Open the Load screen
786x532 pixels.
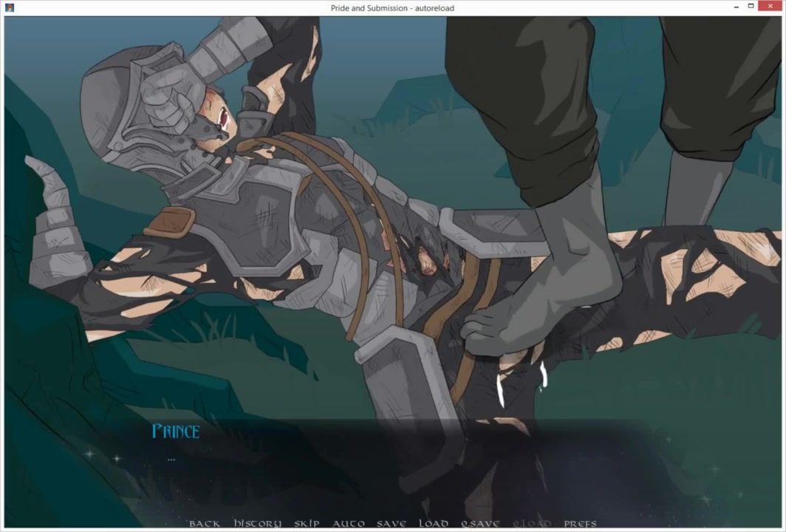[434, 523]
